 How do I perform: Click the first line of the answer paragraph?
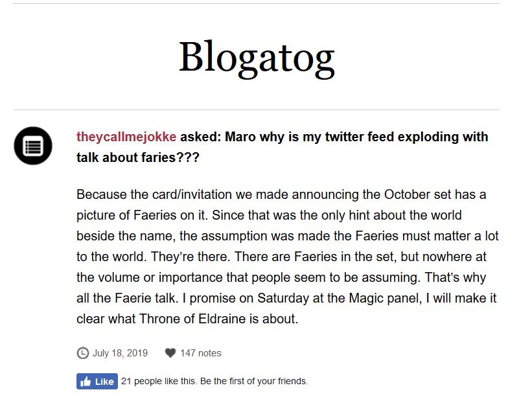tap(281, 194)
